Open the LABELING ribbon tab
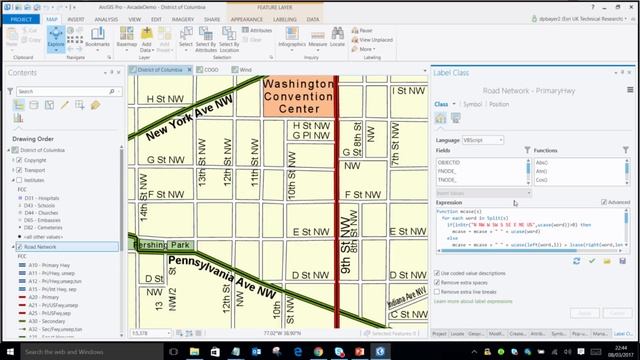Image resolution: width=640 pixels, height=360 pixels. coord(285,19)
